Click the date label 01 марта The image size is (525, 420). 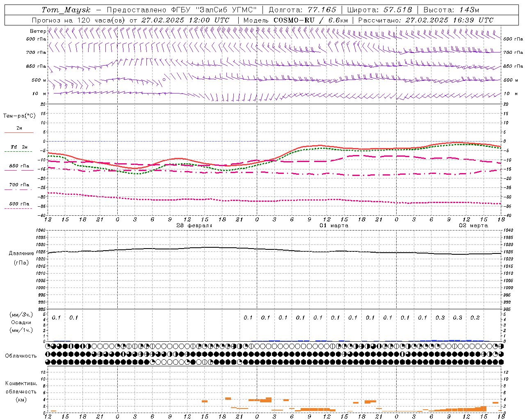pos(334,226)
